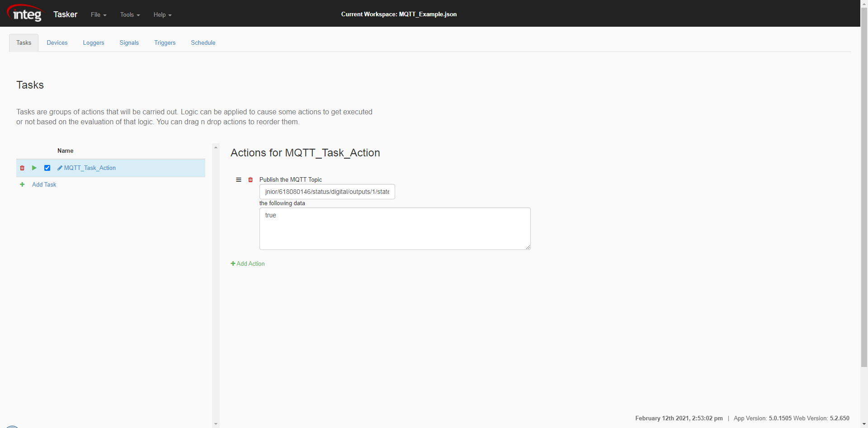Run MQTT_Task_Action with the green play icon
This screenshot has height=428, width=868.
click(x=34, y=168)
